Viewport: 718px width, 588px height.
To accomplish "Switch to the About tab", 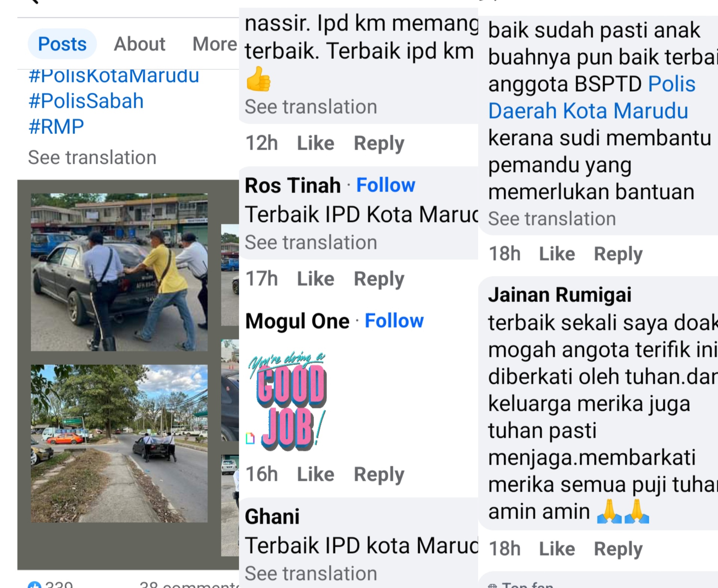I will 139,44.
